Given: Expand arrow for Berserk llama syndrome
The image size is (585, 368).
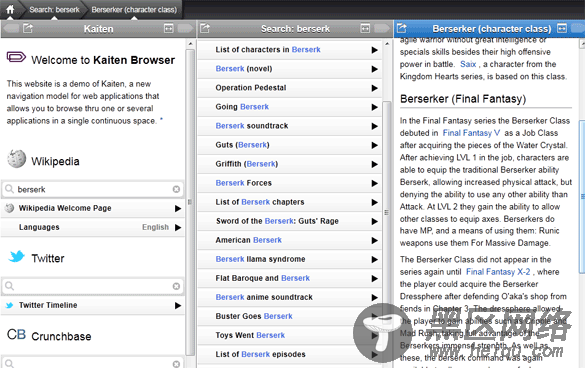Looking at the screenshot, I should tap(374, 259).
